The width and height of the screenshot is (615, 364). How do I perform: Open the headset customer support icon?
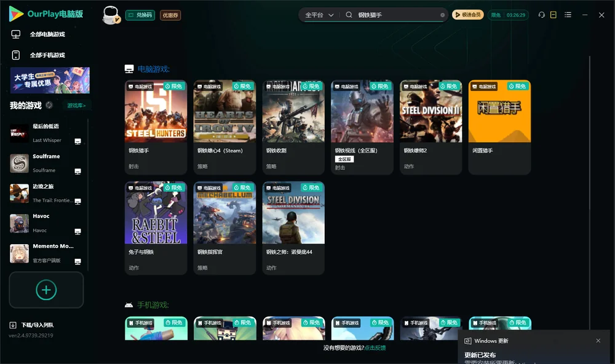point(542,15)
